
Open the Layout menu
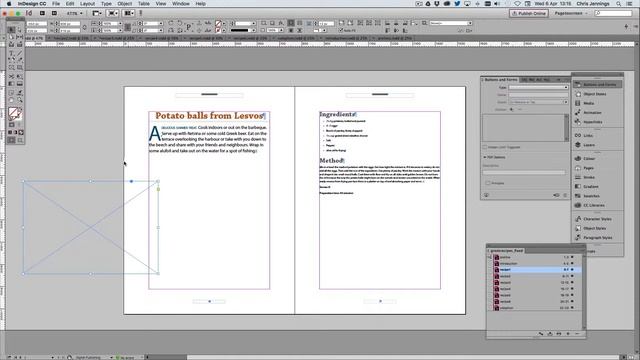click(x=87, y=4)
